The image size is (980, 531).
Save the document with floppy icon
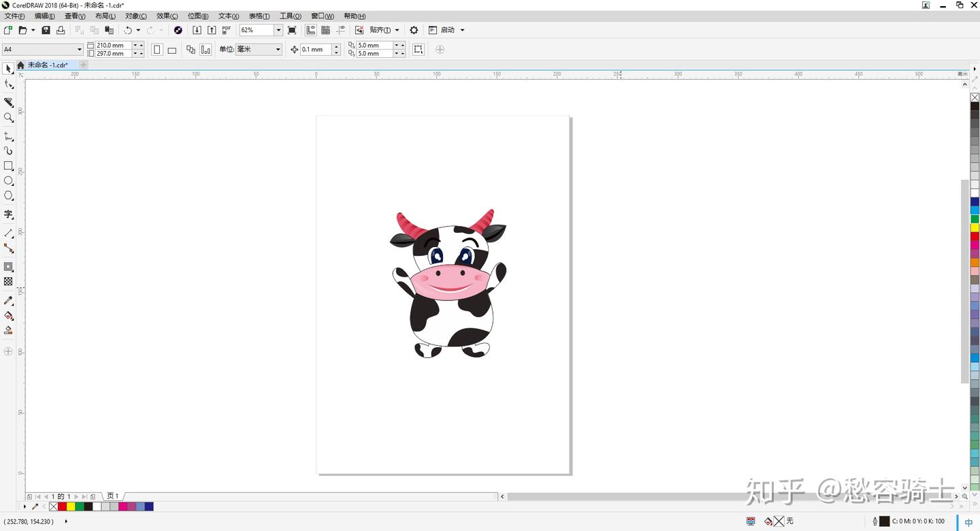46,30
